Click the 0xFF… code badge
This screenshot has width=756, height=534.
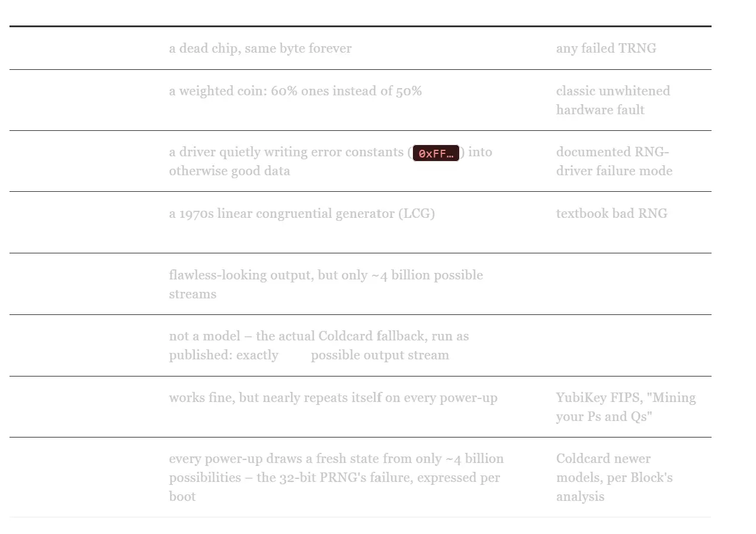pyautogui.click(x=436, y=153)
